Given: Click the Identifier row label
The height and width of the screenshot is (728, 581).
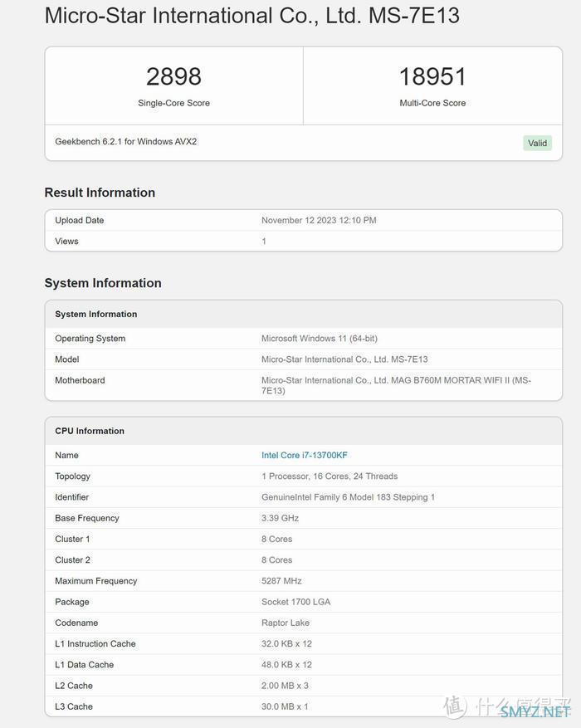Looking at the screenshot, I should coord(71,497).
